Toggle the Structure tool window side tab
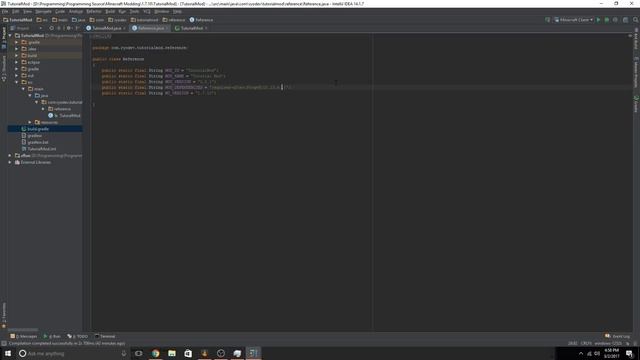The height and width of the screenshot is (360, 640). pos(4,67)
